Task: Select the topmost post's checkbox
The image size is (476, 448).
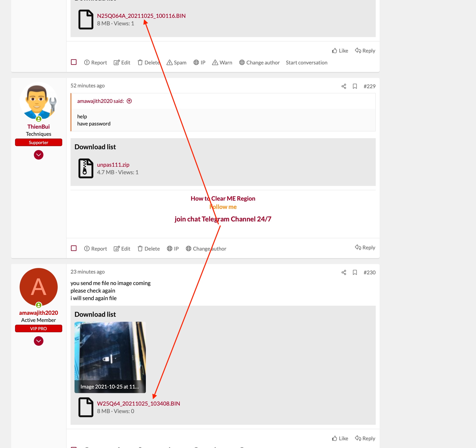Action: [74, 62]
